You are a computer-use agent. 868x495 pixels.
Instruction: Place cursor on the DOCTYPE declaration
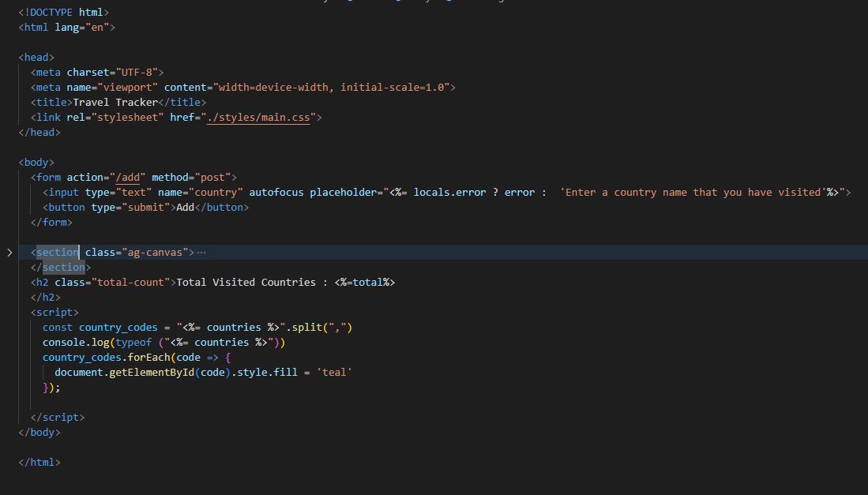64,12
